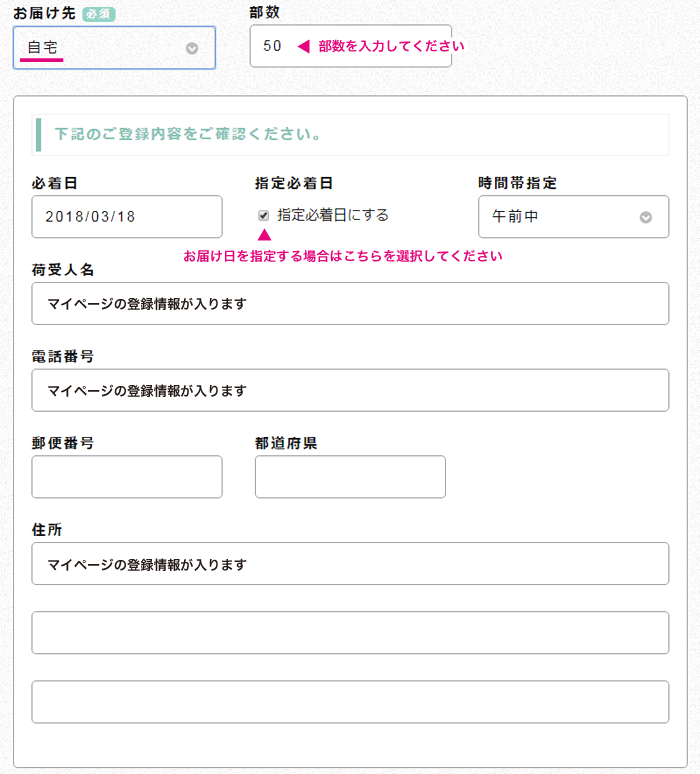The width and height of the screenshot is (700, 774).
Task: Click the 郵便番号 input field
Action: click(127, 477)
